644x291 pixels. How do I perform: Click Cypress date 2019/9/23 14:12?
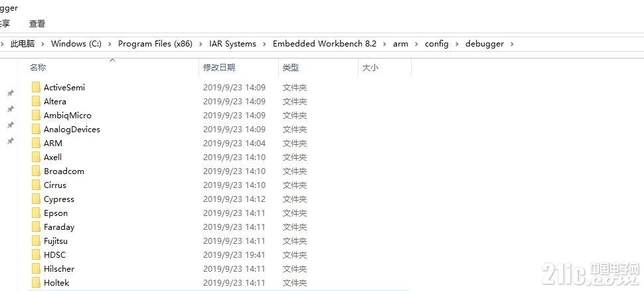pyautogui.click(x=234, y=199)
